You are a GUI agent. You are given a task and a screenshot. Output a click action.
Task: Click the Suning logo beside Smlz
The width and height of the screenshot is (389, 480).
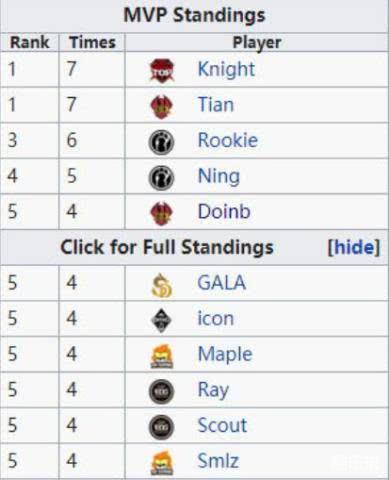tap(162, 463)
